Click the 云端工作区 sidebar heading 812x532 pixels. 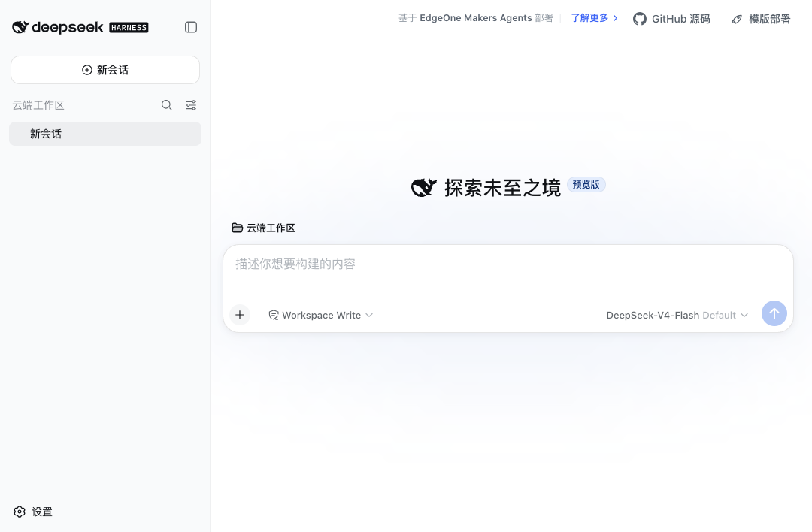tap(38, 105)
